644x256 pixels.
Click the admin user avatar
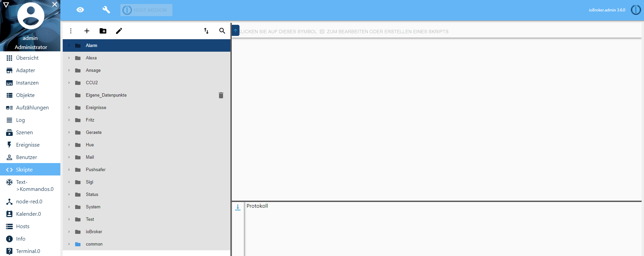(x=31, y=16)
